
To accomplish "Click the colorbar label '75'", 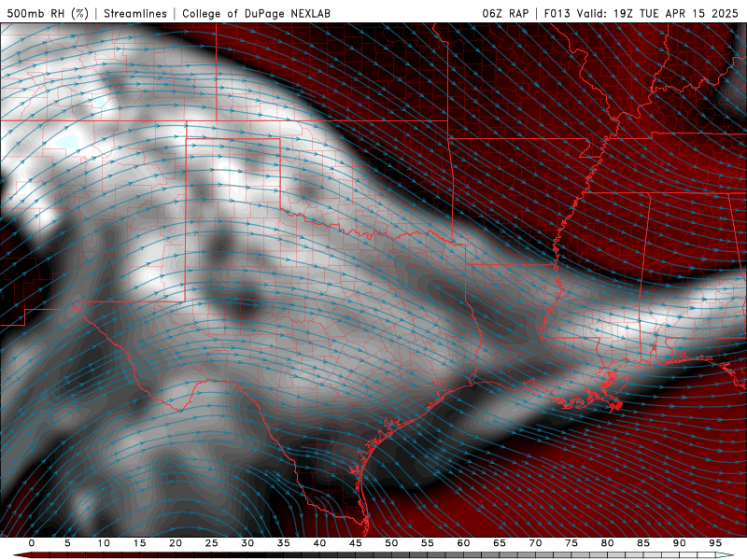I will coord(571,543).
